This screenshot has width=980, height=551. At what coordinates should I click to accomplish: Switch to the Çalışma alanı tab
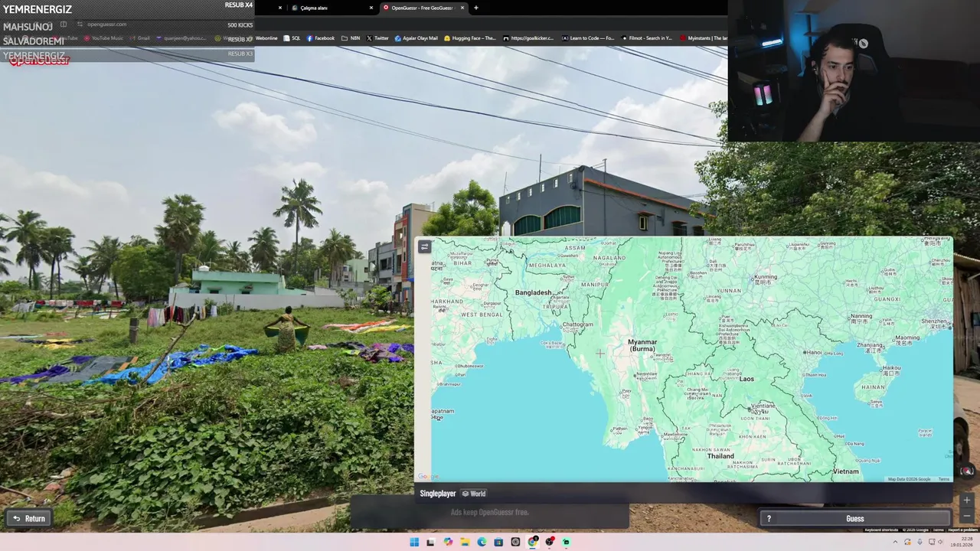pos(333,8)
